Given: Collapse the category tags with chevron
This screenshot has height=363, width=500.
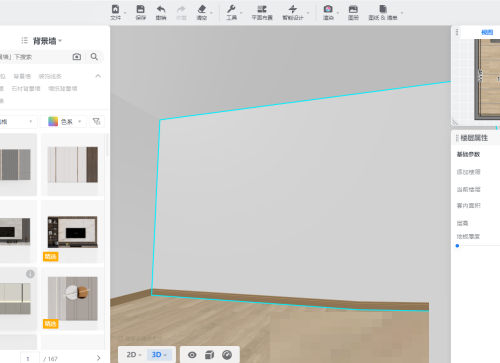Looking at the screenshot, I should point(98,76).
